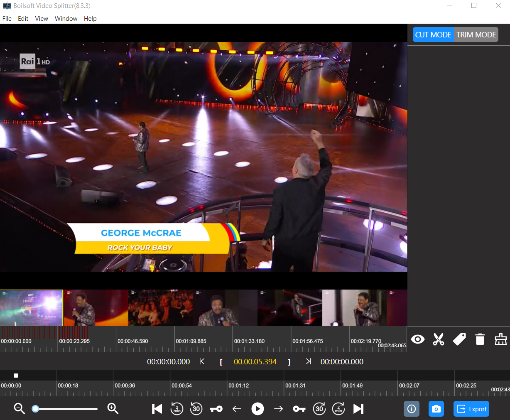This screenshot has width=510, height=420.
Task: Click the trash delete icon
Action: (x=480, y=339)
